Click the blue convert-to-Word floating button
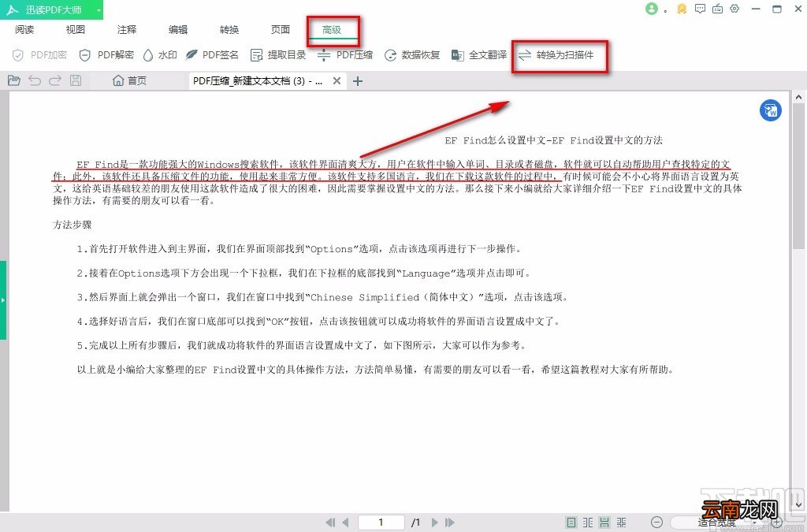The width and height of the screenshot is (807, 532). (771, 110)
